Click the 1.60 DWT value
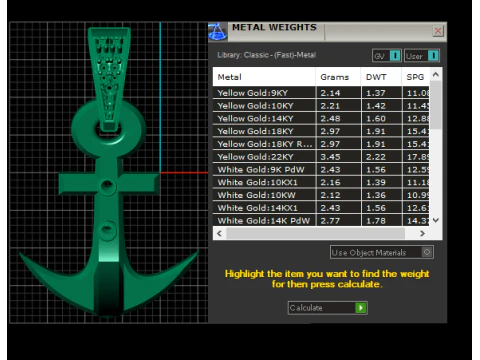Image resolution: width=480 pixels, height=360 pixels. tap(376, 119)
